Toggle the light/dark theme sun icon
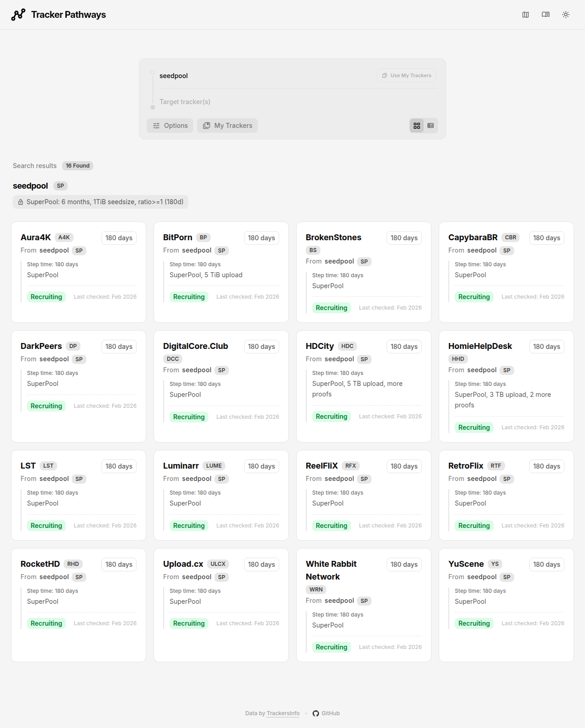The image size is (585, 728). (x=566, y=15)
